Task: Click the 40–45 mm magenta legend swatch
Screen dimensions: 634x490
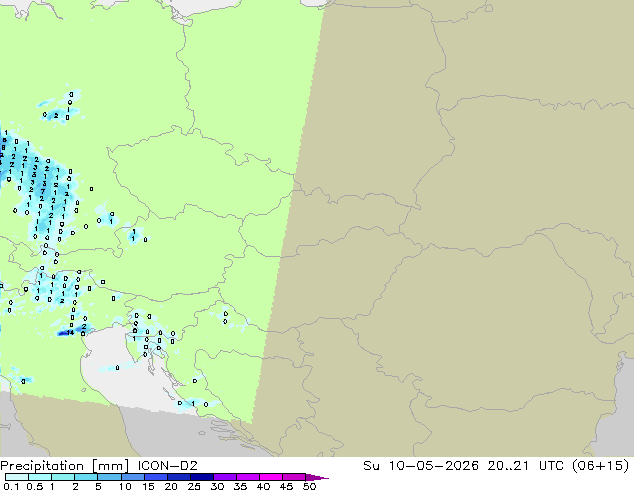Action: [271, 477]
